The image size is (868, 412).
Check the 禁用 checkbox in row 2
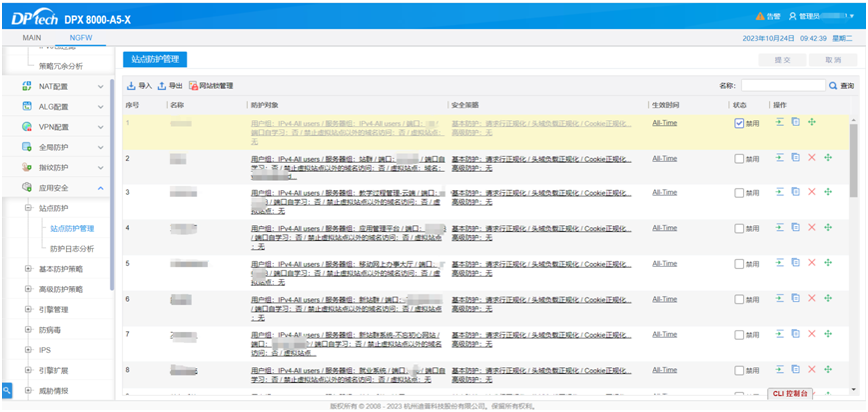(739, 159)
